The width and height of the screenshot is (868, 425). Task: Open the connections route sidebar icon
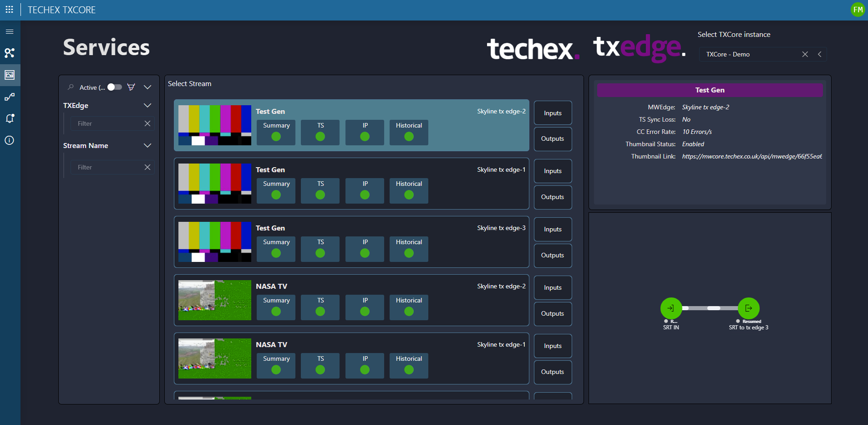(10, 97)
